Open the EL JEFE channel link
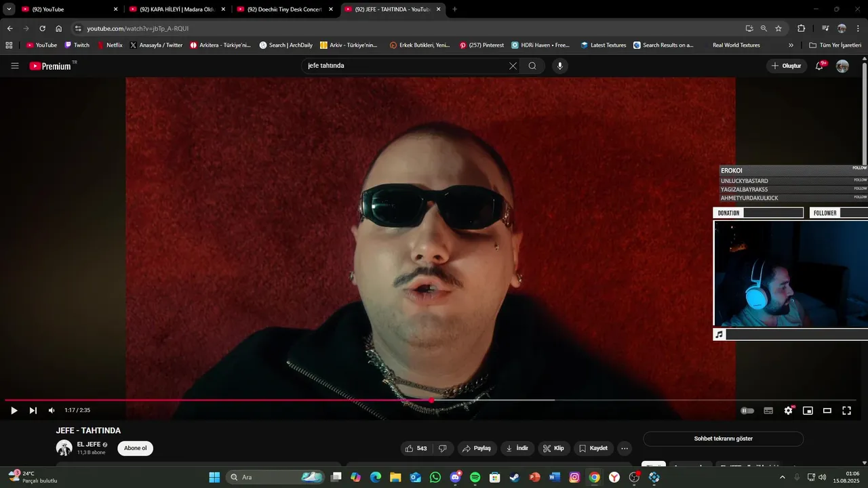 89,445
